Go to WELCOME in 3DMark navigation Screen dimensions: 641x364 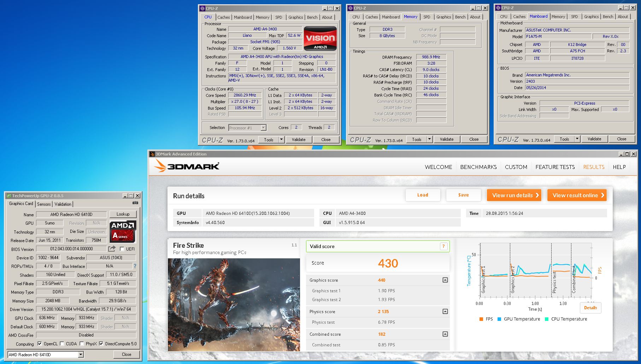(x=439, y=167)
